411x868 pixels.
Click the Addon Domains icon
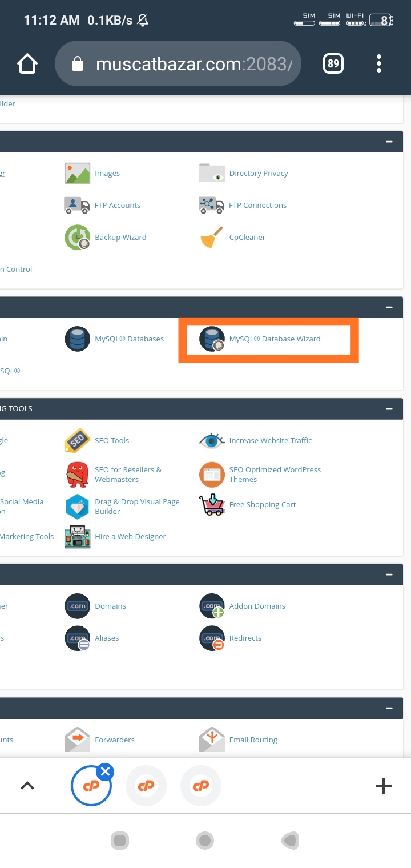(x=211, y=606)
